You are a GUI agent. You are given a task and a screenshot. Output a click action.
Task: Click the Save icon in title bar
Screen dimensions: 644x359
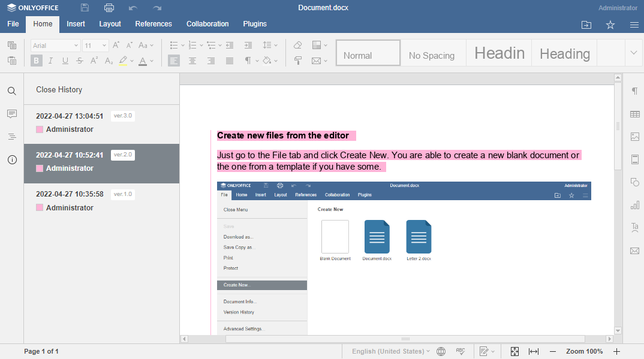pyautogui.click(x=85, y=7)
